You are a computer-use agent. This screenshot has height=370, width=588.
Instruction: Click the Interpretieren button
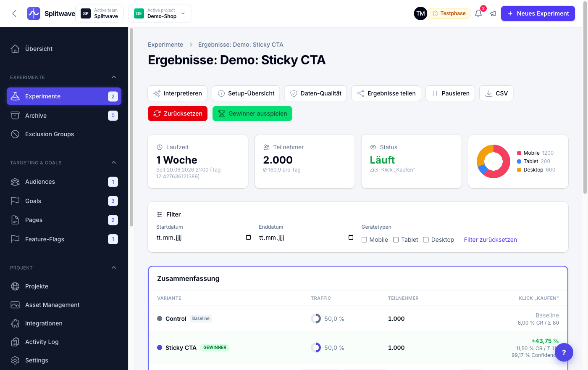click(178, 93)
